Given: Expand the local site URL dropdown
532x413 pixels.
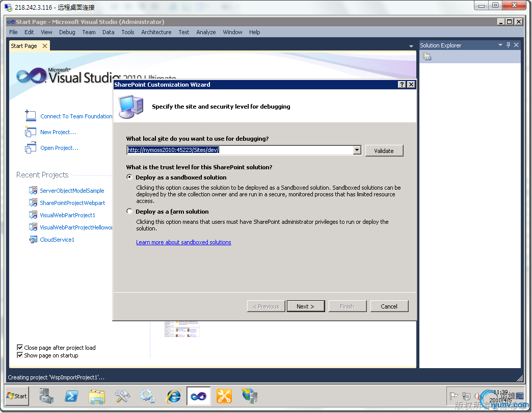Looking at the screenshot, I should tap(357, 150).
